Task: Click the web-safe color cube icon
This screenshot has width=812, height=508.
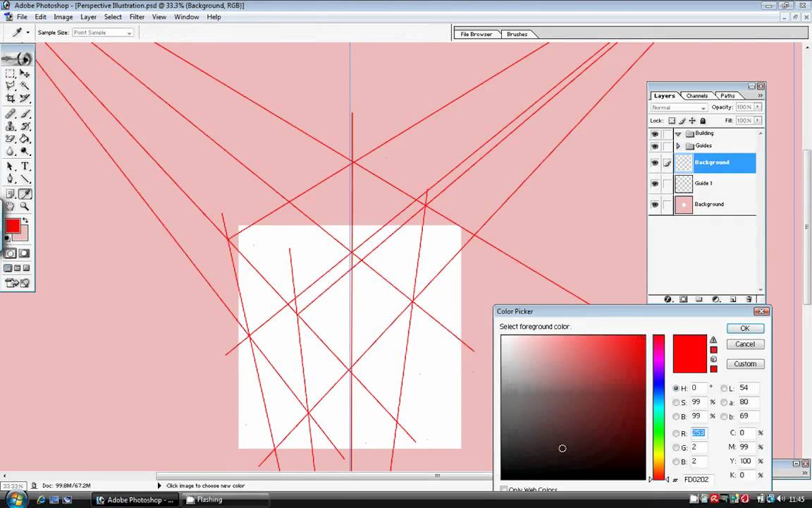Action: coord(713,359)
